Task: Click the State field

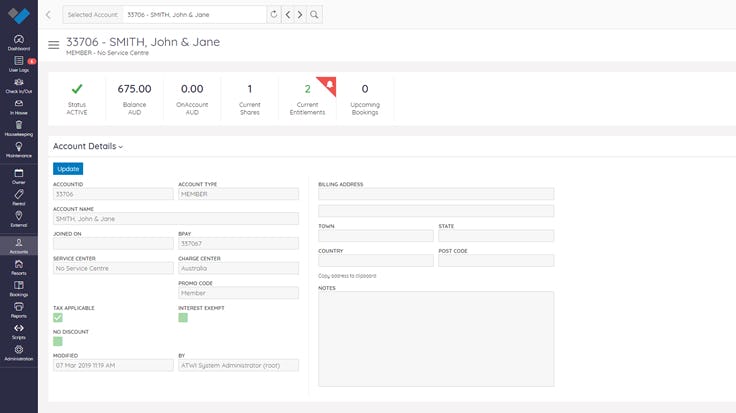Action: [496, 236]
